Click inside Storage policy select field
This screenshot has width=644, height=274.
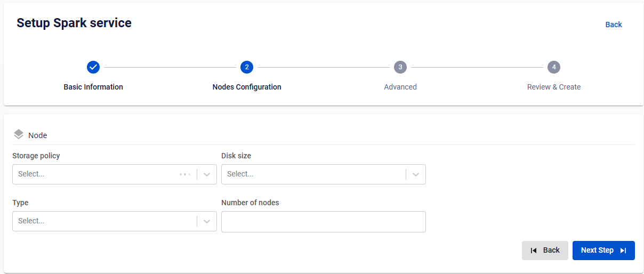[115, 174]
